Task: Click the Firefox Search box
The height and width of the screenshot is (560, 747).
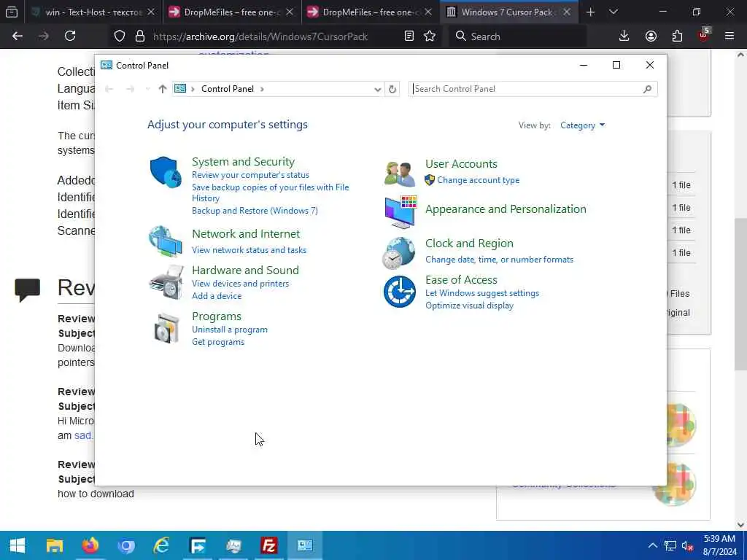Action: click(x=517, y=36)
